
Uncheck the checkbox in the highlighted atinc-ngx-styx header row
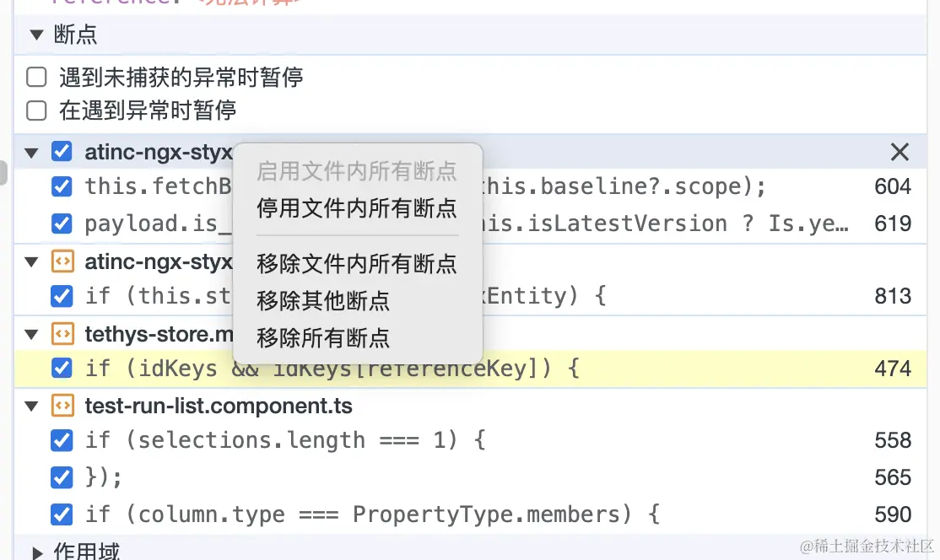coord(62,152)
